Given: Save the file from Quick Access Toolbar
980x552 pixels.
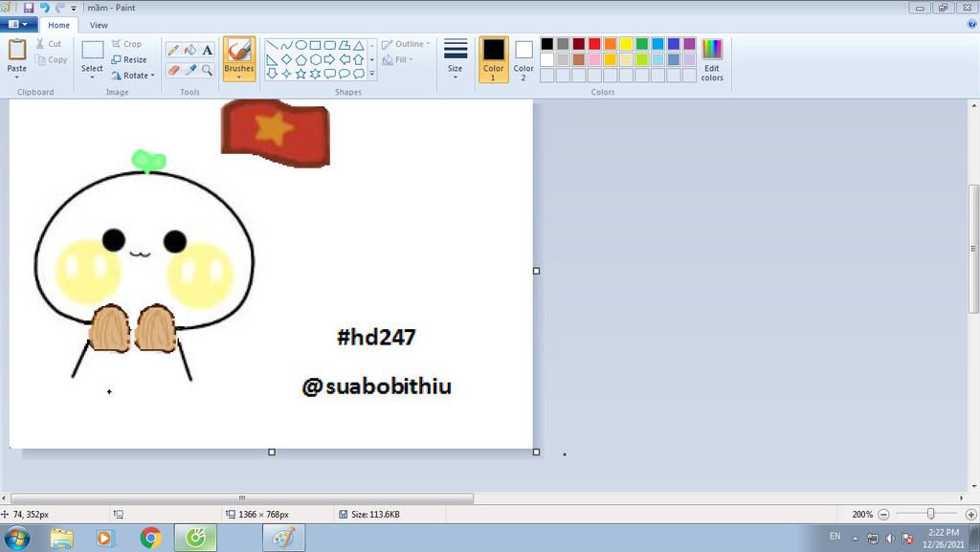Looking at the screenshot, I should (29, 8).
